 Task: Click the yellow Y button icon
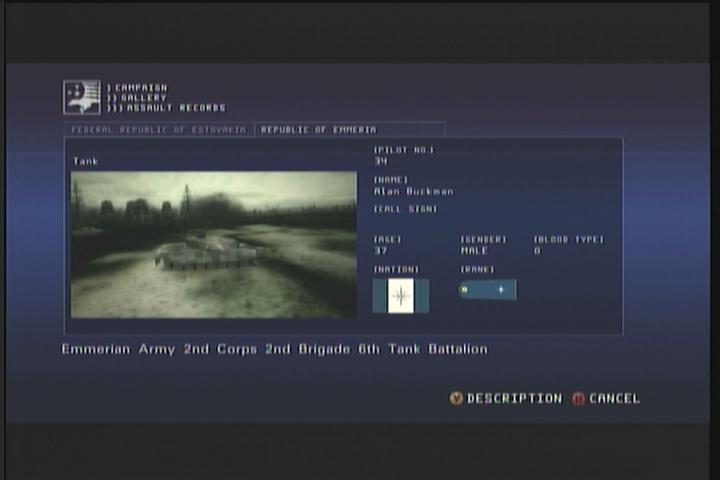point(456,398)
